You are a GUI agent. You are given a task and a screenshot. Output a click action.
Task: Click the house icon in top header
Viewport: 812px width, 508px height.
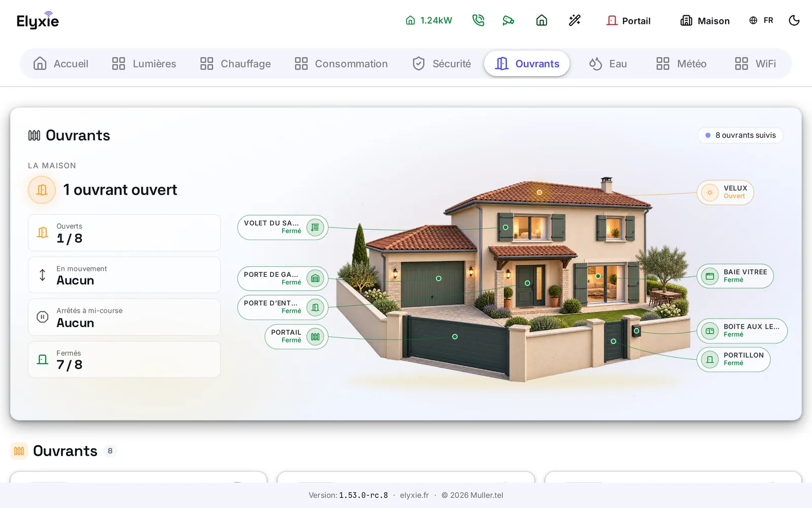click(x=542, y=20)
